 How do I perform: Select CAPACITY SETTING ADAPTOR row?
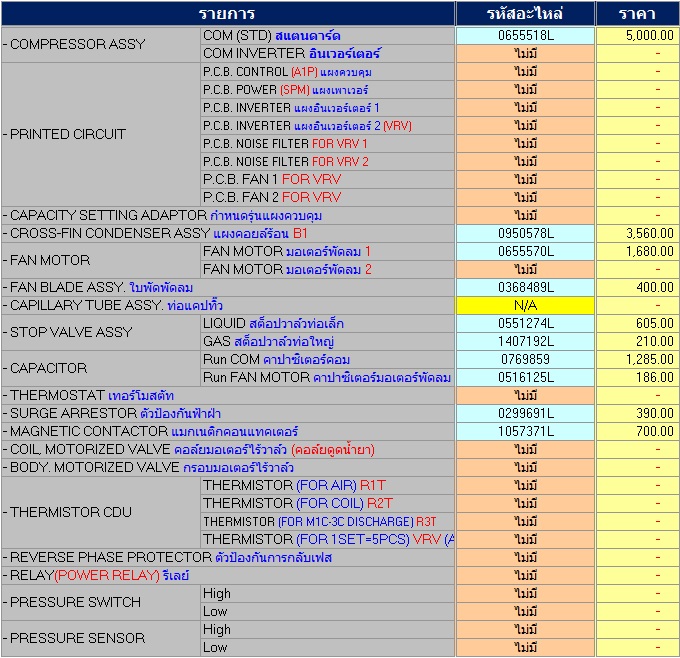click(x=228, y=216)
